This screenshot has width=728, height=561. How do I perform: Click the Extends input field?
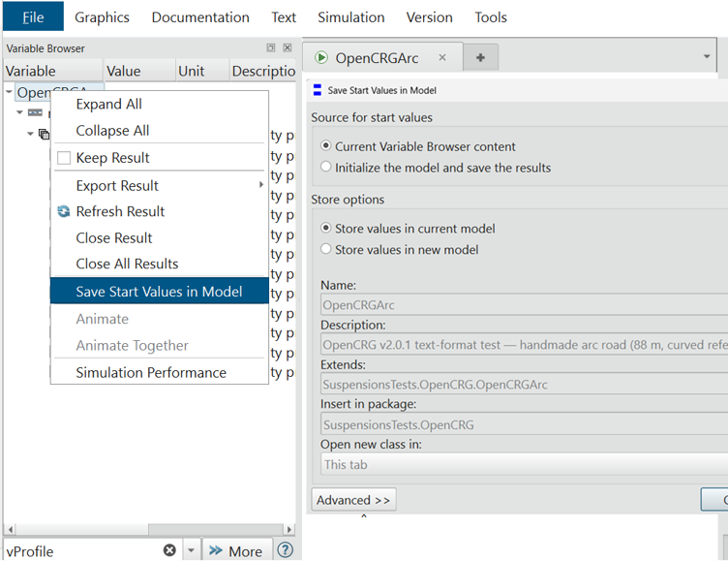pyautogui.click(x=524, y=385)
